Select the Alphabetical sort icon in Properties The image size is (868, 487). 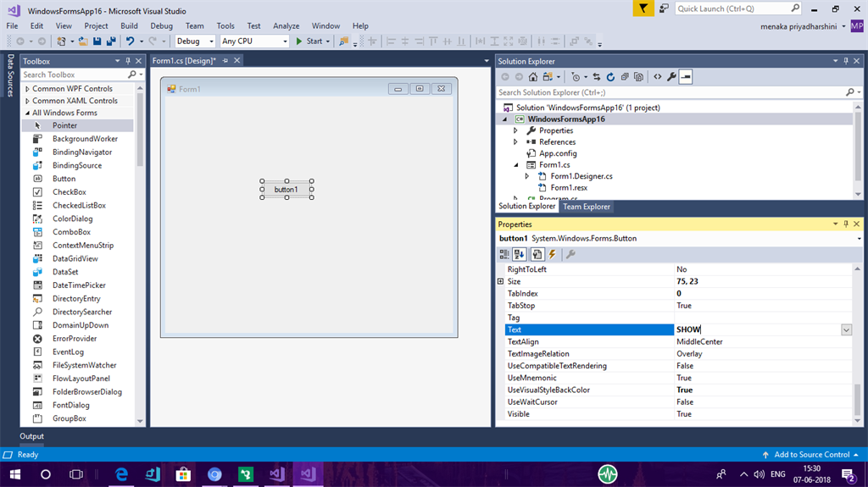(520, 254)
